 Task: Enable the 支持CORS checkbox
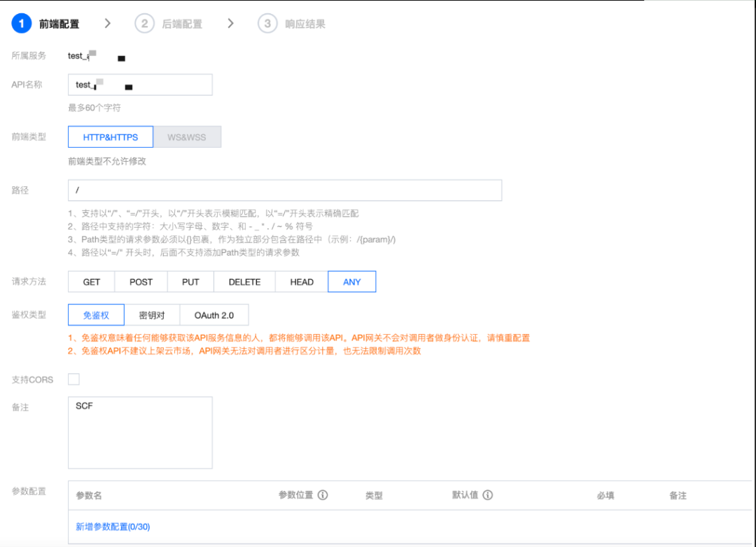pyautogui.click(x=73, y=379)
